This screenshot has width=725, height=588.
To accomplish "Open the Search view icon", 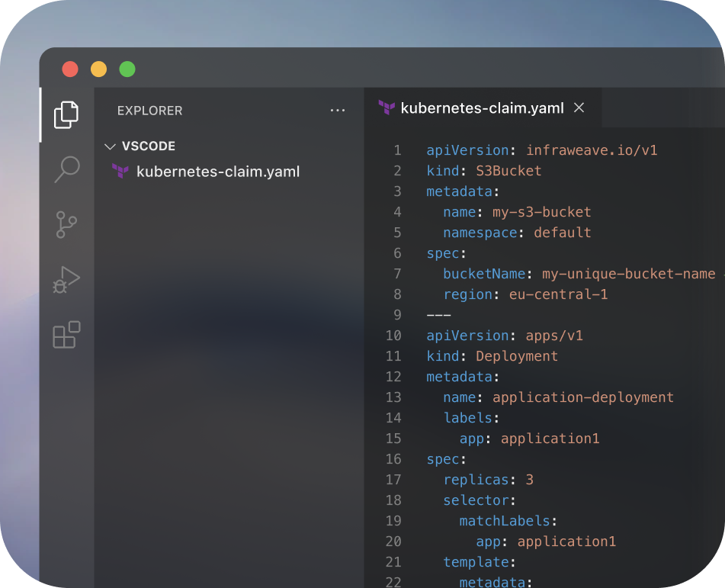I will coord(66,169).
